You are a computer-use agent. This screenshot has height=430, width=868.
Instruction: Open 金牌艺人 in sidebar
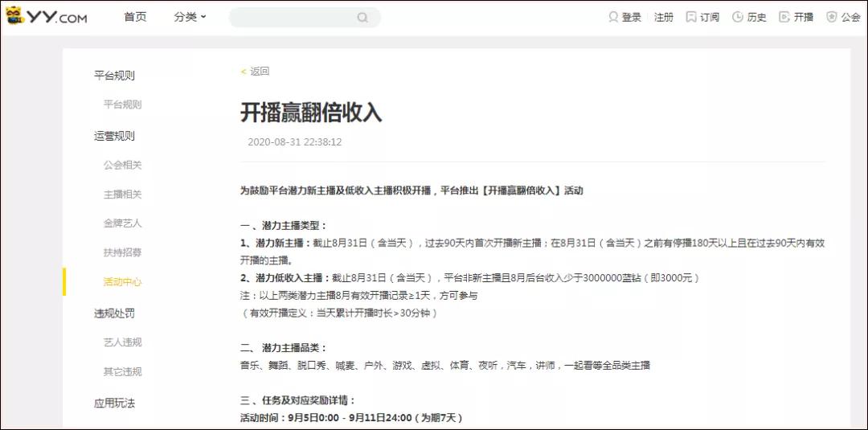(x=122, y=223)
